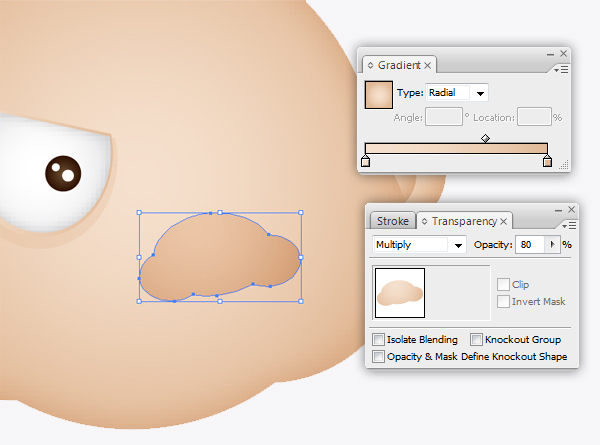
Task: Click the gradient color bar
Action: point(456,148)
